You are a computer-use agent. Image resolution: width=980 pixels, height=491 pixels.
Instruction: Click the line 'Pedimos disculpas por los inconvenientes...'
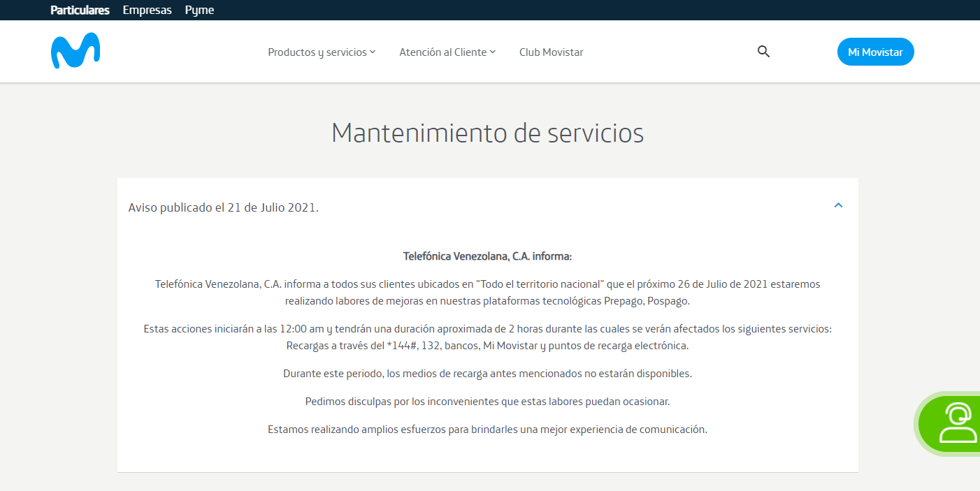click(x=488, y=402)
